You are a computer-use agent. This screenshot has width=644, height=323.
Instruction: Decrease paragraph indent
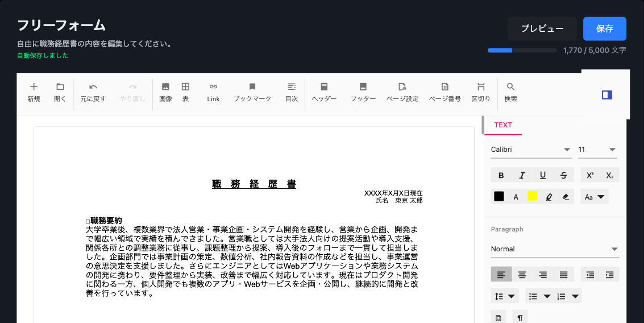[x=590, y=275]
